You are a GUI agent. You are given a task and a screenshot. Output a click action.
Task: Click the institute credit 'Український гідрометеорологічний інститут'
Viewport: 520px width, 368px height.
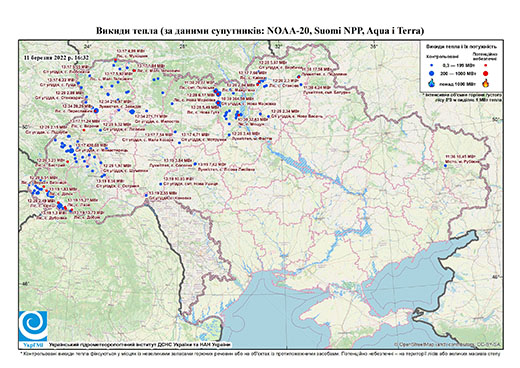(140, 345)
